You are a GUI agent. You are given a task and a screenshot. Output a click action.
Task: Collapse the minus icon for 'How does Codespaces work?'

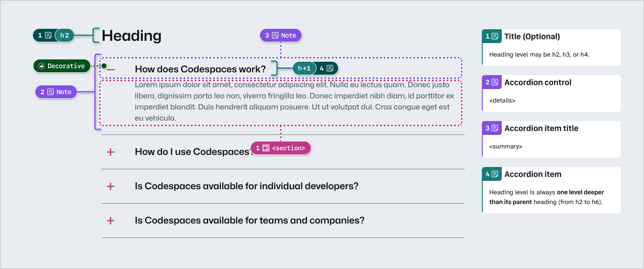[x=111, y=69]
